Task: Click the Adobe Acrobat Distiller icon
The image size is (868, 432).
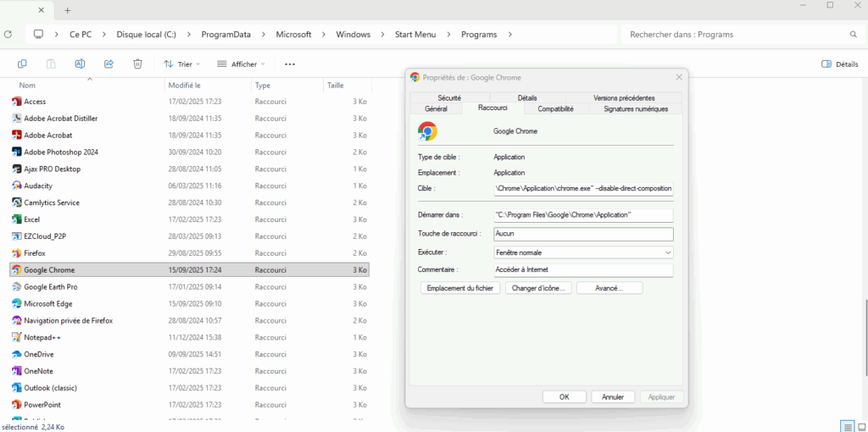Action: (x=17, y=119)
